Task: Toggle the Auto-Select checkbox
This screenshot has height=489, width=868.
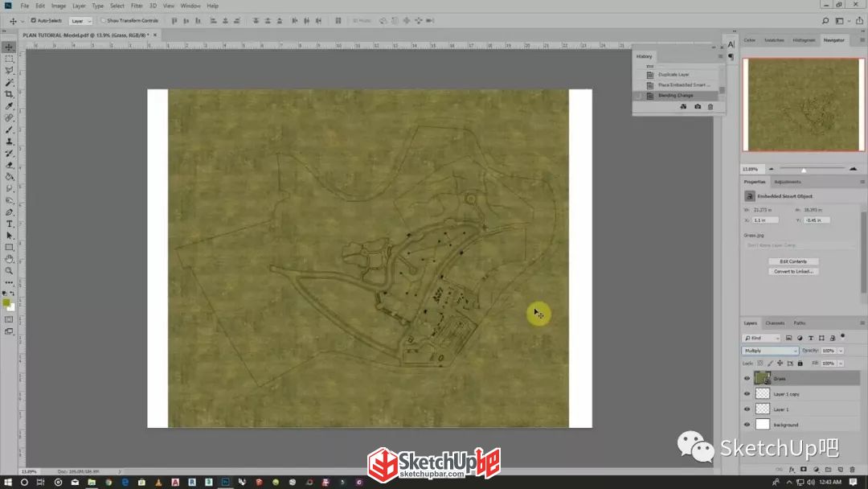Action: coord(33,20)
